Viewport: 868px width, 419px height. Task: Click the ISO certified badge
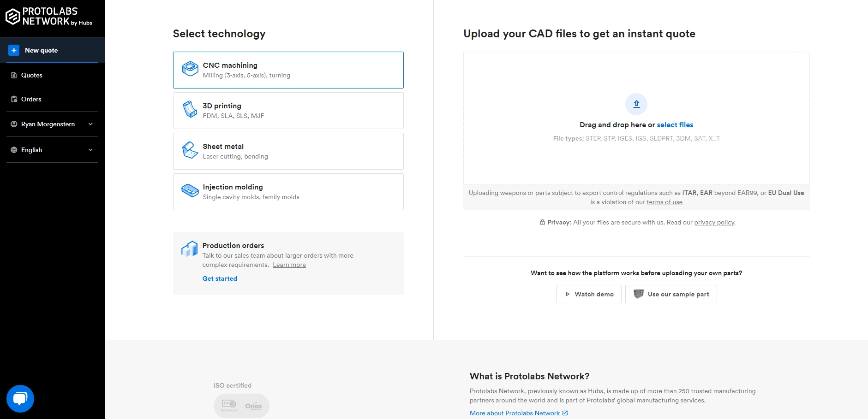[x=241, y=406]
